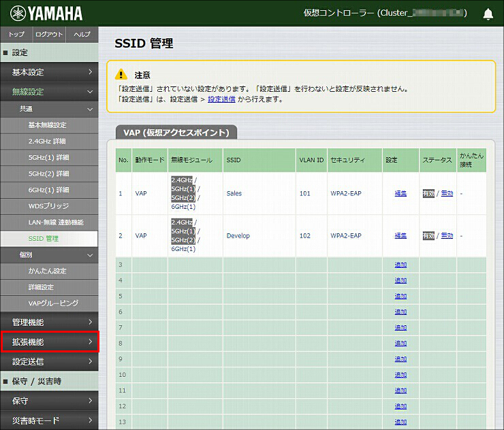The image size is (504, 430).
Task: Click WPA2-EAP in Sales row
Action: (x=346, y=193)
